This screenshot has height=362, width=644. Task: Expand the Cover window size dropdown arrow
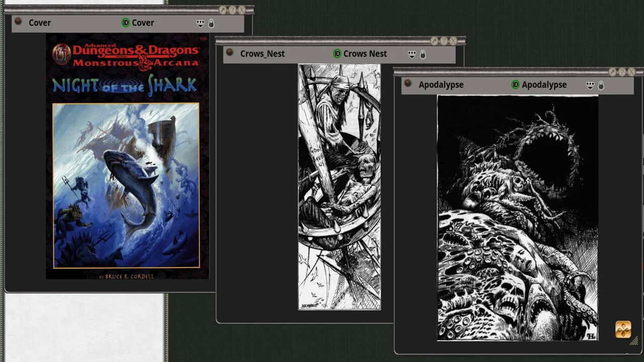[x=200, y=24]
